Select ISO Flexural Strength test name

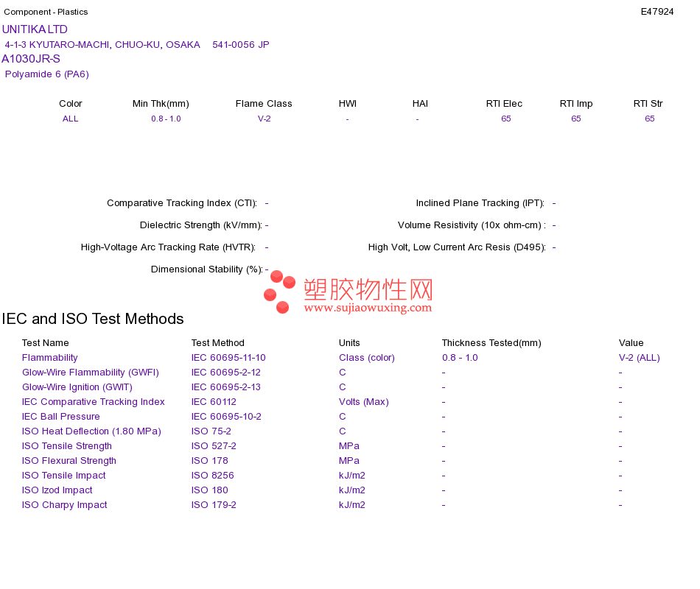click(69, 461)
